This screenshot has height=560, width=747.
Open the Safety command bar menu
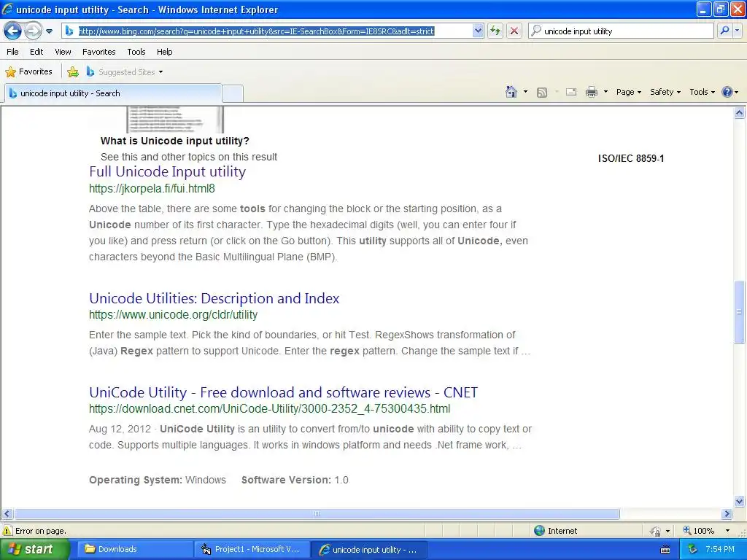(665, 92)
